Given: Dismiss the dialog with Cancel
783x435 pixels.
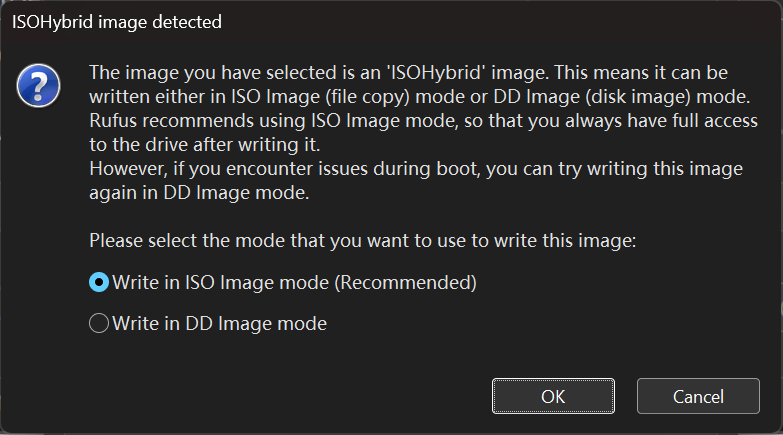Looking at the screenshot, I should [x=698, y=396].
